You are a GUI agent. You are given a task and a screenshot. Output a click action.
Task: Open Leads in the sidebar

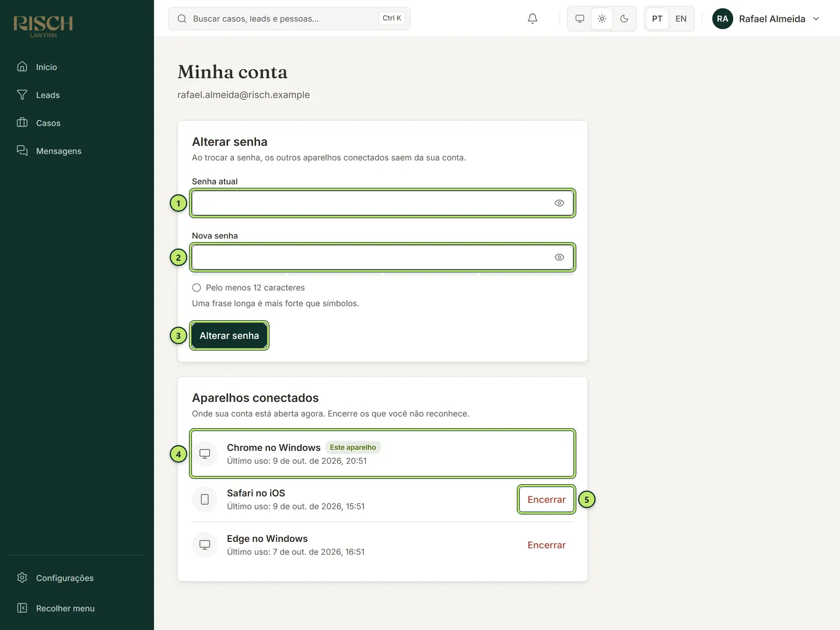[x=77, y=95]
